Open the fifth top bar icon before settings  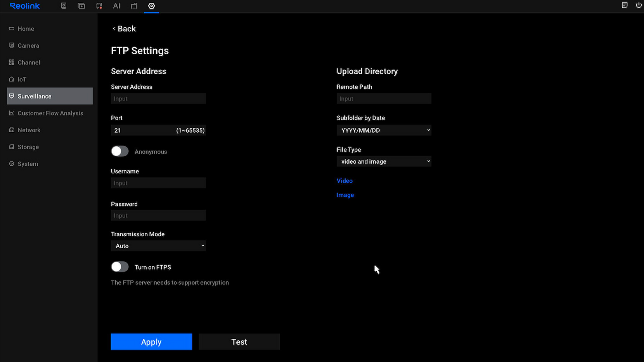point(134,6)
